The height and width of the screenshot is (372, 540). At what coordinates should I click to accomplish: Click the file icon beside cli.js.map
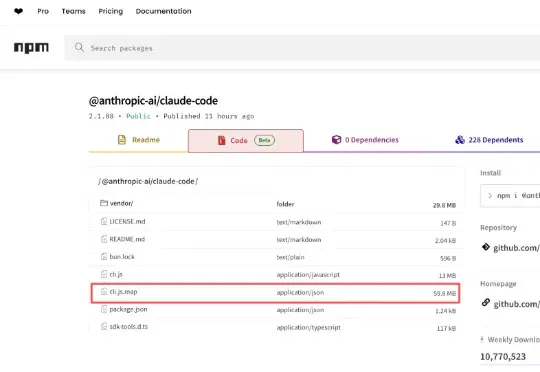104,291
